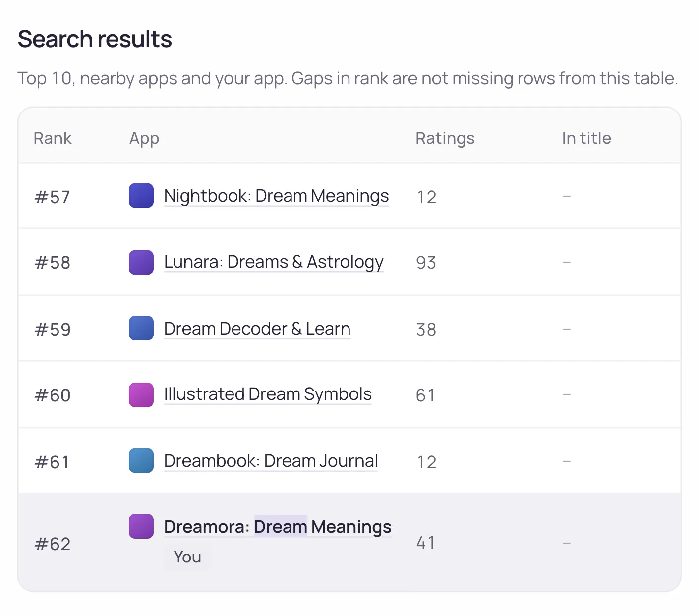Click ratings value 41 for Dreamora
Viewport: 699px width, 616px height.
(425, 543)
